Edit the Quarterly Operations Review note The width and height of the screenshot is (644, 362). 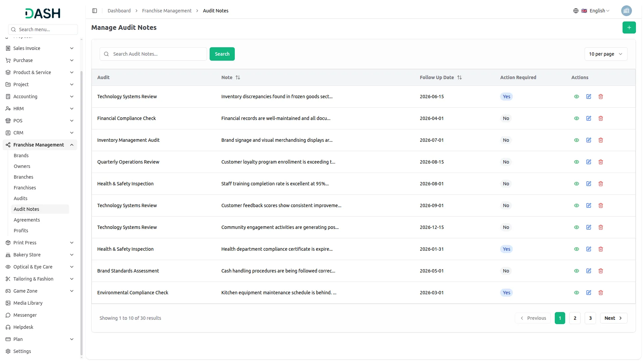pyautogui.click(x=588, y=162)
